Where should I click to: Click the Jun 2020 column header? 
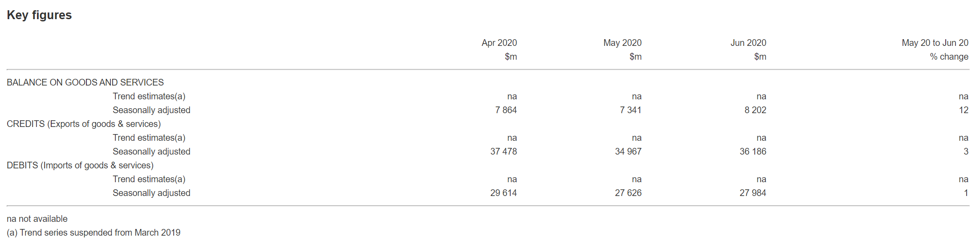coord(748,43)
